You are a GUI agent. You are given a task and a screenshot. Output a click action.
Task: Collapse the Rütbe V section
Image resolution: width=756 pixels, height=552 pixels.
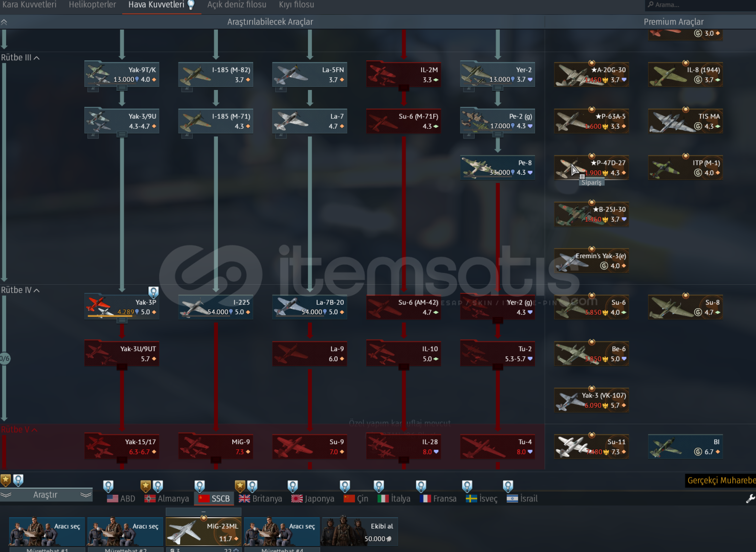pos(34,430)
